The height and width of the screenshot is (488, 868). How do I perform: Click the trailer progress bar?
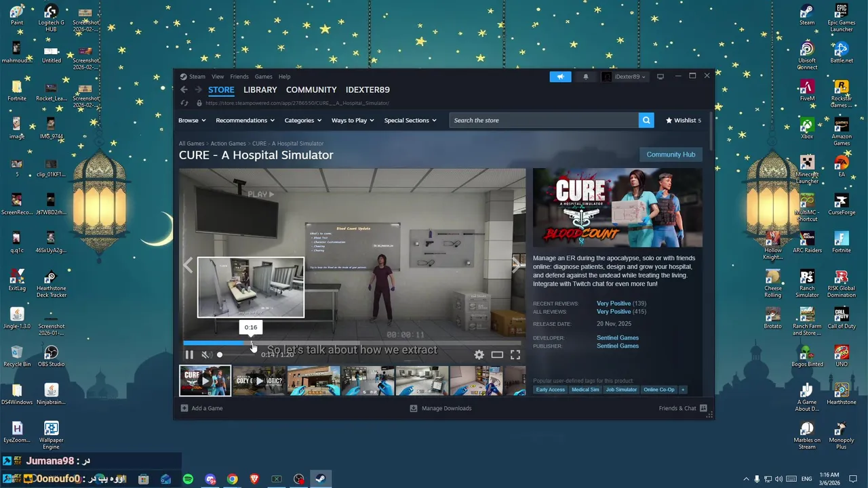click(x=353, y=343)
